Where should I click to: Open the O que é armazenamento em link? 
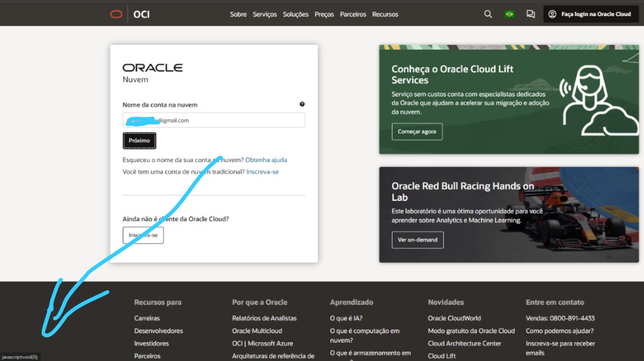tap(370, 353)
